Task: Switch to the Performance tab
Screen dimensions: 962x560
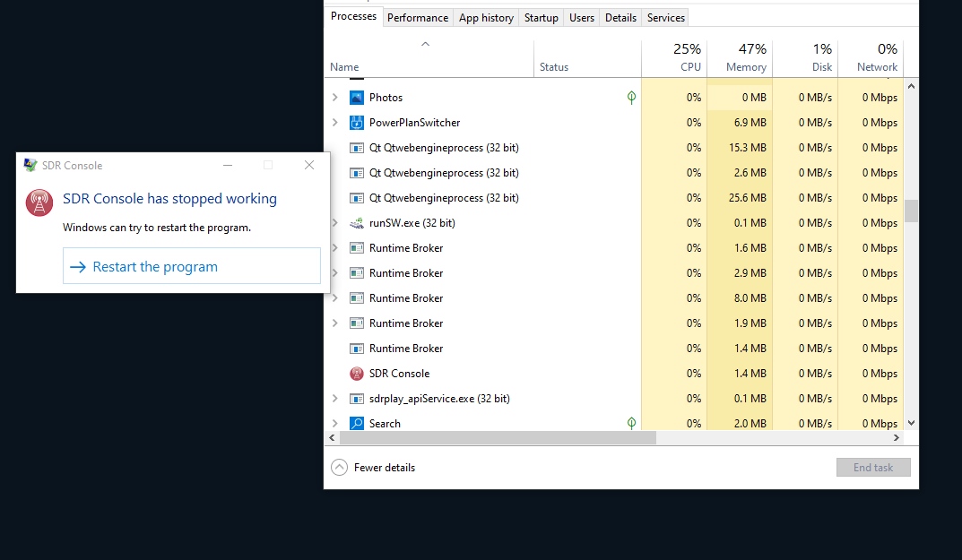Action: [418, 18]
